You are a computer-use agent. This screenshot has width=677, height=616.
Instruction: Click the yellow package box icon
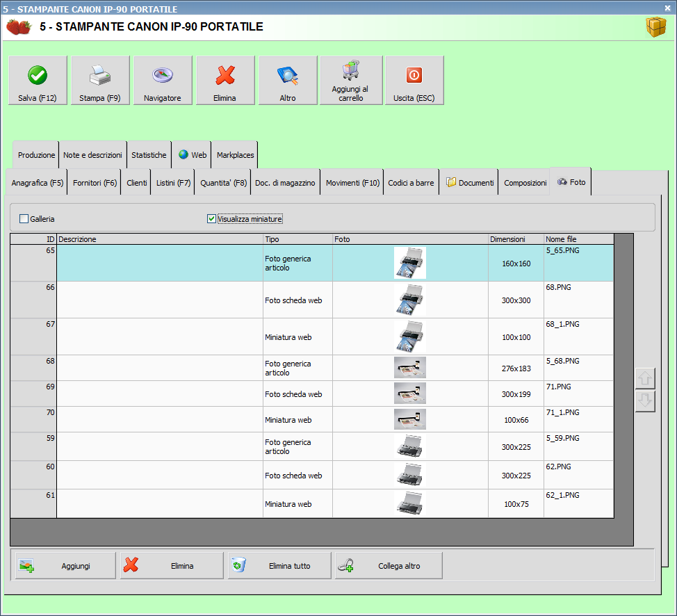pyautogui.click(x=656, y=27)
